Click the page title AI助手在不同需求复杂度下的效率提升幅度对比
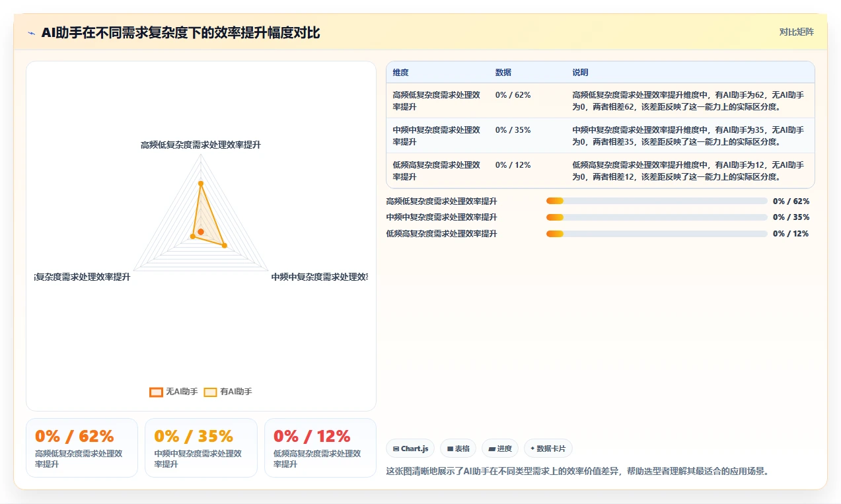The width and height of the screenshot is (841, 504). tap(180, 33)
